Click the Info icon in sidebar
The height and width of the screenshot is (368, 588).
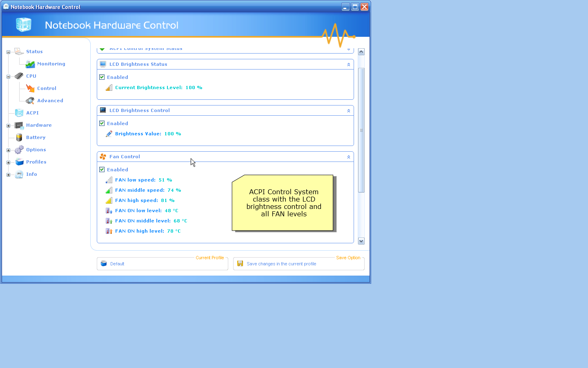pyautogui.click(x=19, y=174)
